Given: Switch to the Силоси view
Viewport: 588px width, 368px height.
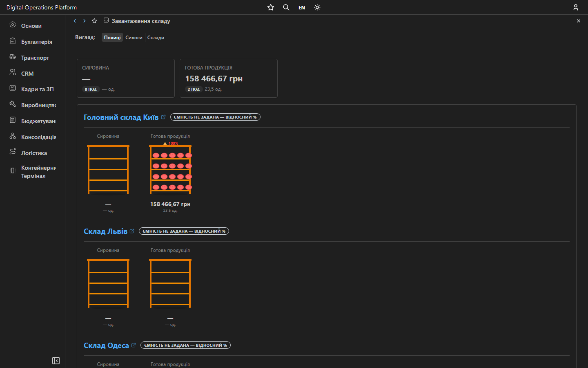Looking at the screenshot, I should pos(134,38).
